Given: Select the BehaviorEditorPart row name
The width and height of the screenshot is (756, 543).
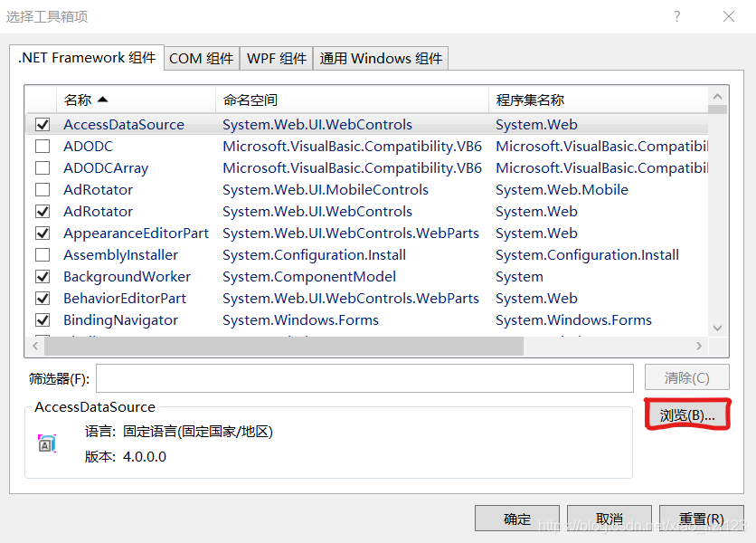Looking at the screenshot, I should pyautogui.click(x=125, y=299).
